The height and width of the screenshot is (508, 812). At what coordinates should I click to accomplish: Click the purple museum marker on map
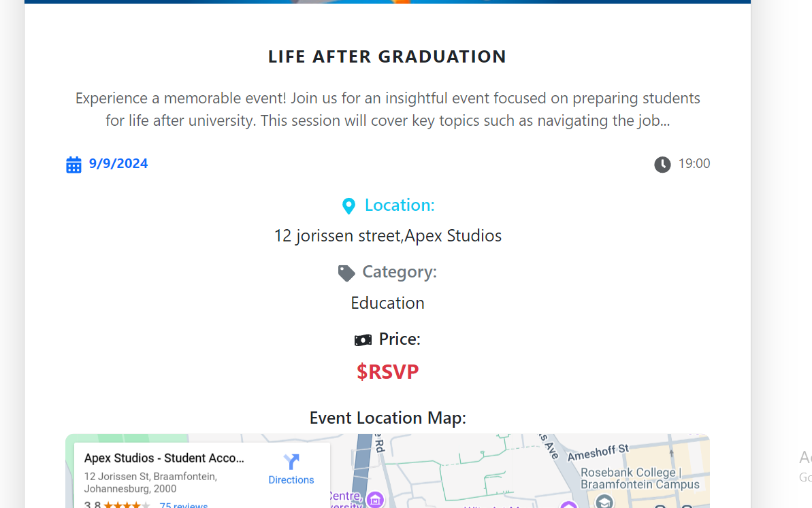point(375,501)
